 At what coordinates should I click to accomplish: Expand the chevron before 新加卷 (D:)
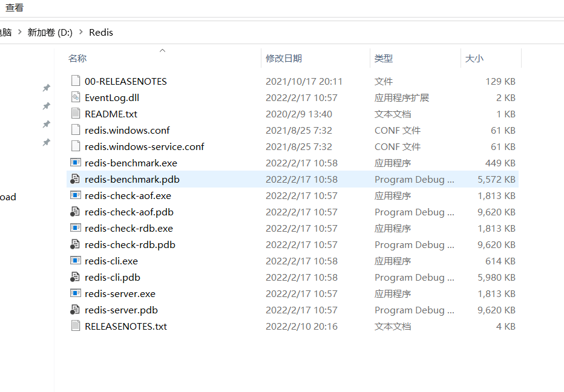[x=20, y=33]
